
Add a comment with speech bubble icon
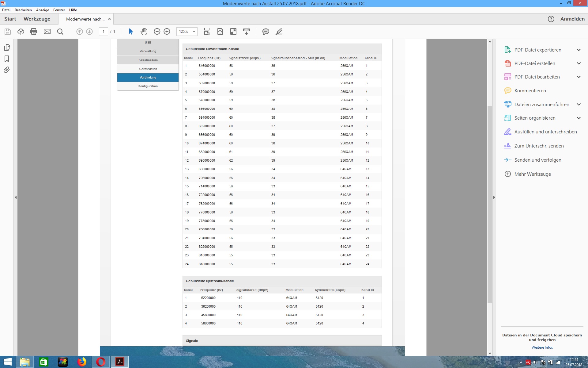coord(266,32)
